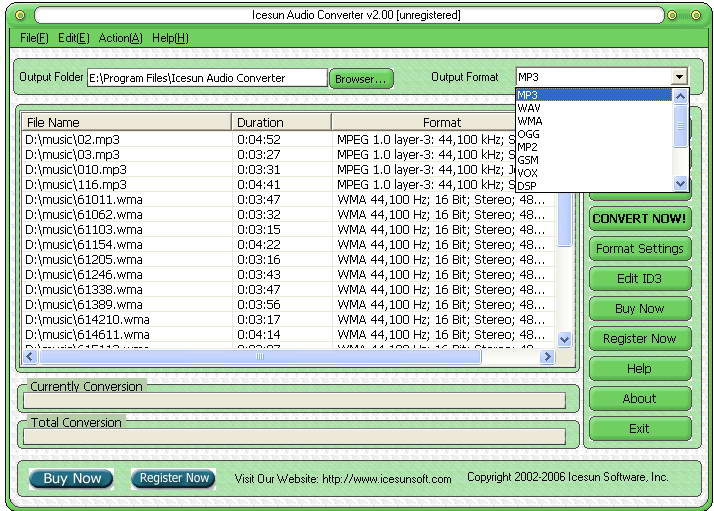This screenshot has height=511, width=714.
Task: Sort by the Duration column header
Action: [281, 123]
